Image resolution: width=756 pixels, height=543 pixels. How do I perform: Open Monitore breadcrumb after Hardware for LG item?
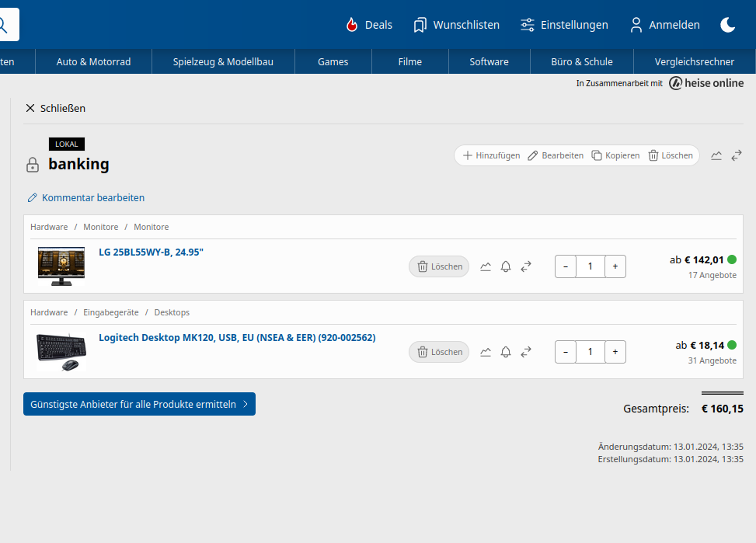tap(101, 227)
